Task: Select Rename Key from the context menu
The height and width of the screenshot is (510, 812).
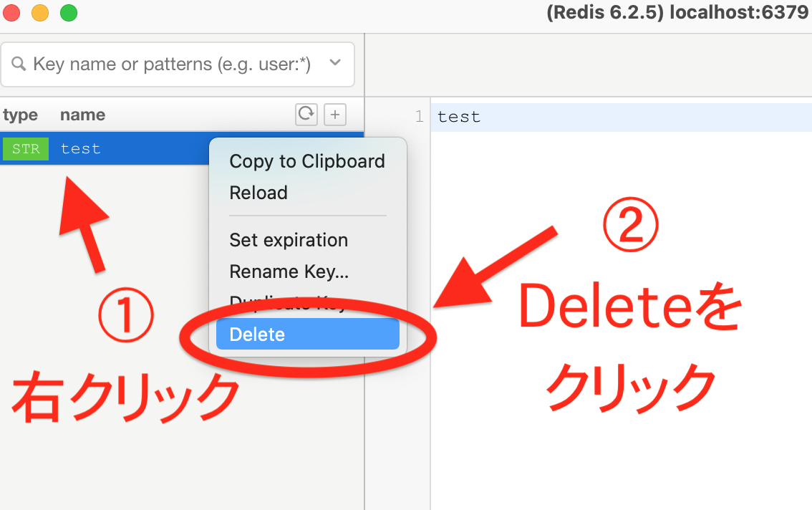Action: click(289, 271)
